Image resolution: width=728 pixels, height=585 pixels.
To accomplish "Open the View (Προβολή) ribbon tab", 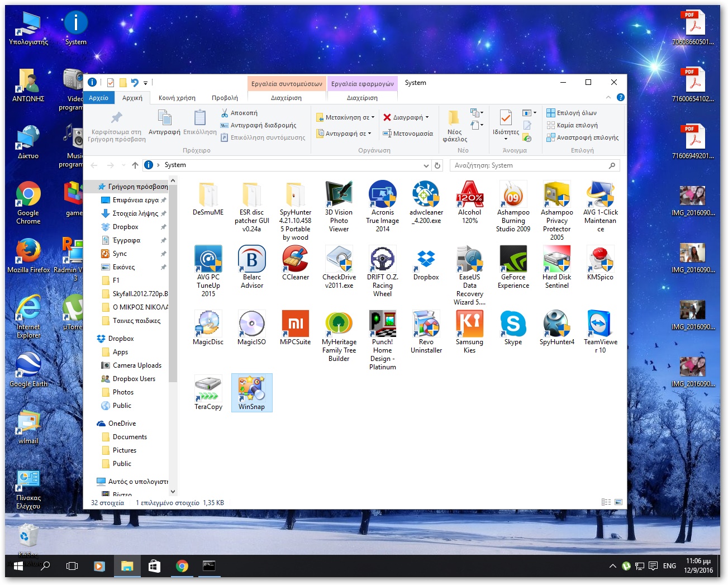I will (x=225, y=98).
